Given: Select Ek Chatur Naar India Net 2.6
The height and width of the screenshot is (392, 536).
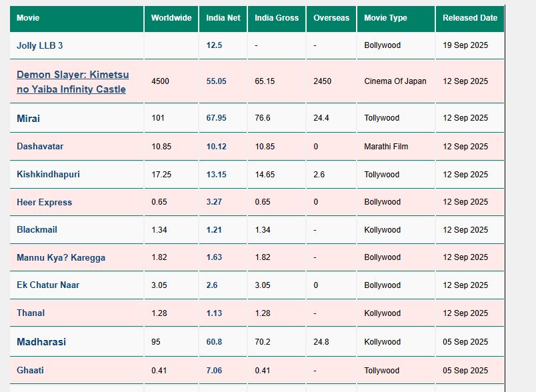Looking at the screenshot, I should [212, 285].
